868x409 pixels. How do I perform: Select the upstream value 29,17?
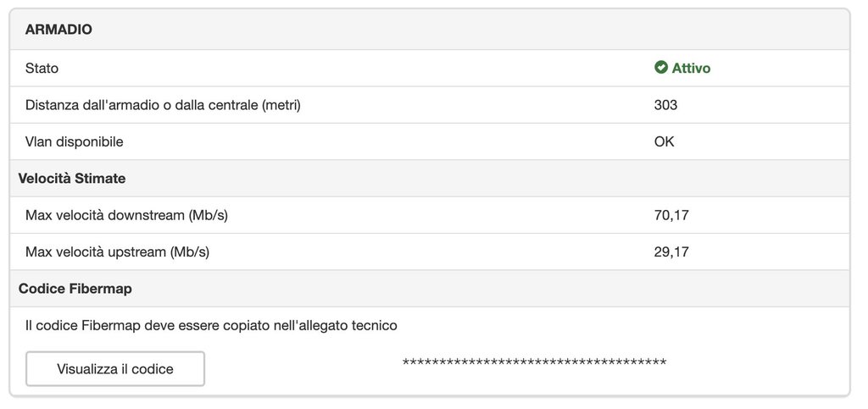coord(671,251)
